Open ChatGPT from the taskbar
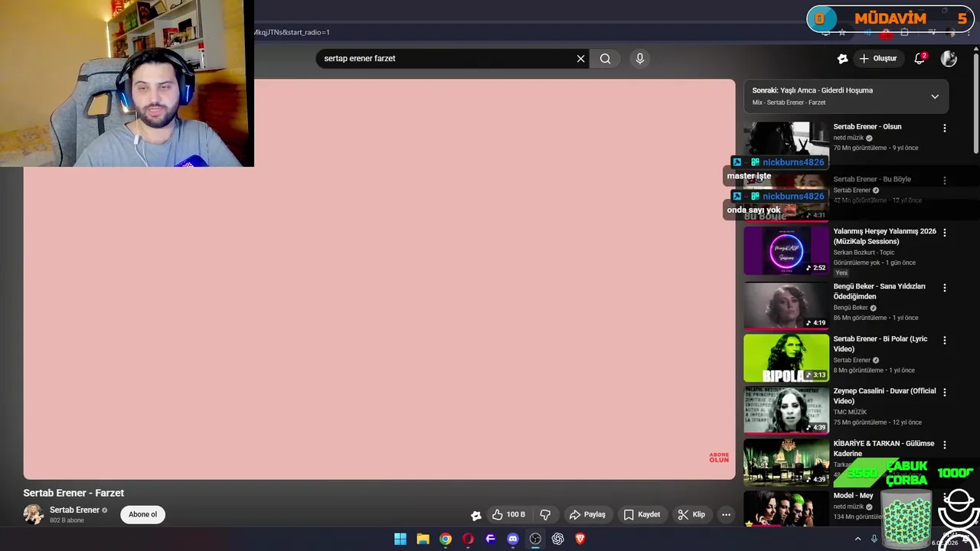Image resolution: width=980 pixels, height=551 pixels. coord(557,539)
